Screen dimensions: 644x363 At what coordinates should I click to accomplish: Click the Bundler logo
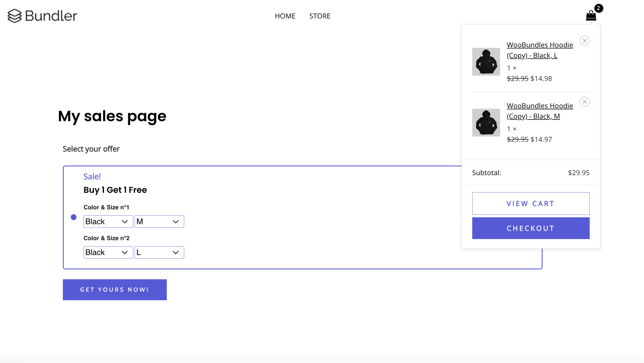(42, 16)
